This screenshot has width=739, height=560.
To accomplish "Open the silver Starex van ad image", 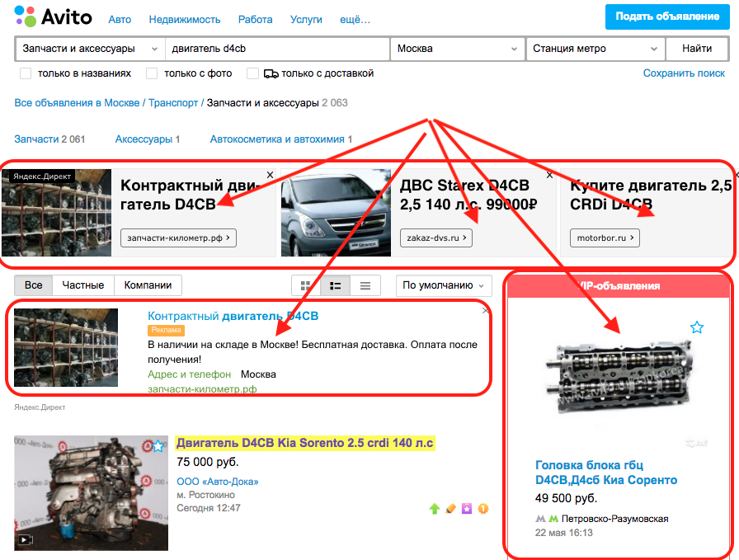I will coord(336,213).
